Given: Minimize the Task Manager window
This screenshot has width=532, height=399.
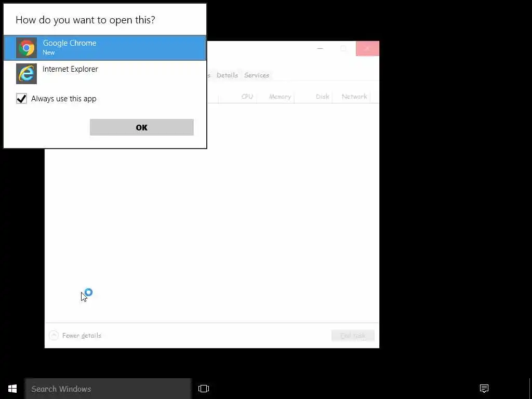Looking at the screenshot, I should [x=320, y=49].
